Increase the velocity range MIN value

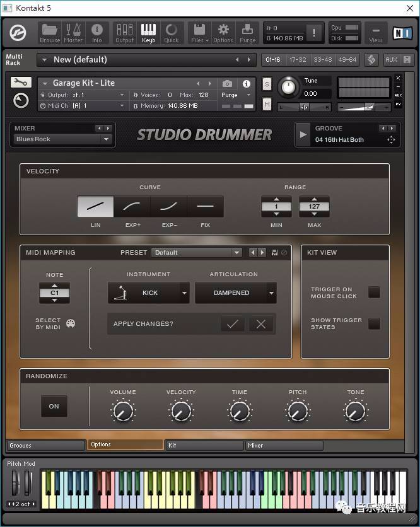tap(276, 199)
